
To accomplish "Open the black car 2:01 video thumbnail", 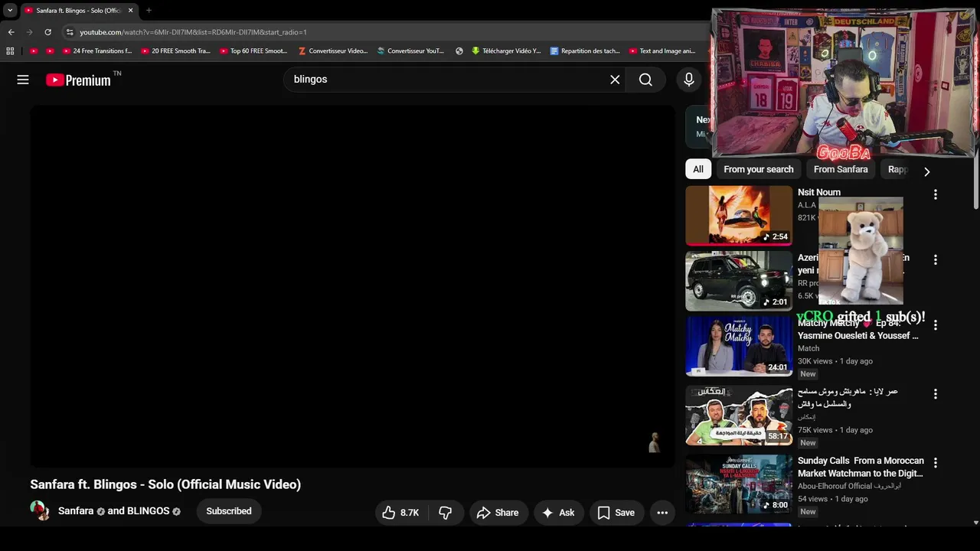I will [739, 281].
